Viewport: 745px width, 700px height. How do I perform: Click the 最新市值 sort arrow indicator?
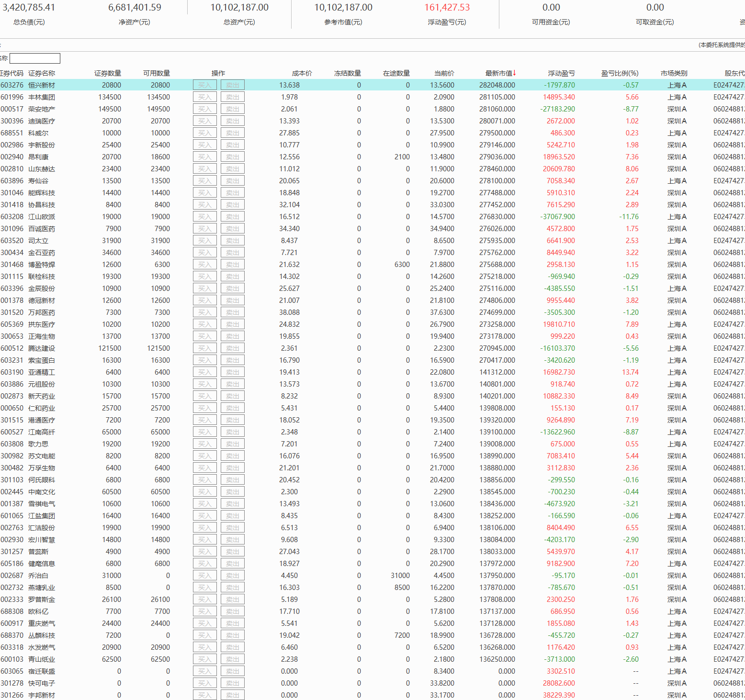(515, 73)
